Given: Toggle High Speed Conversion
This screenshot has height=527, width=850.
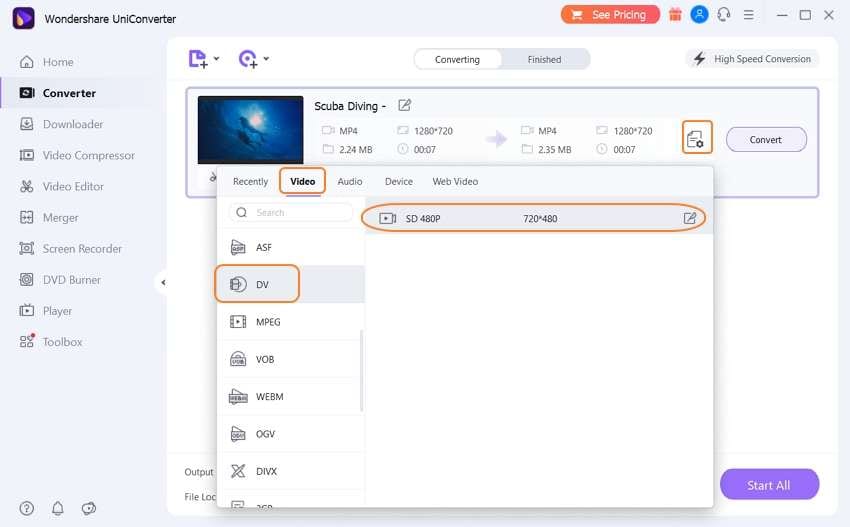Looking at the screenshot, I should [752, 59].
